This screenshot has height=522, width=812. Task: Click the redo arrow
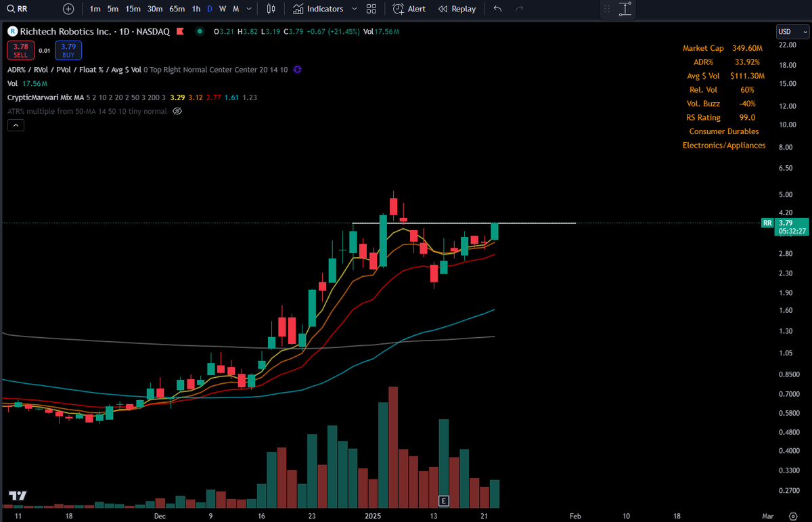[520, 9]
